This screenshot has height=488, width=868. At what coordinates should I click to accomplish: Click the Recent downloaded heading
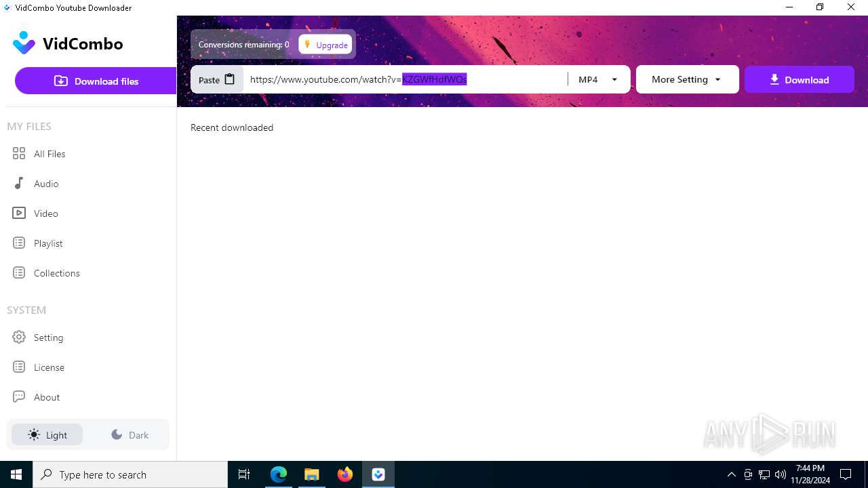[232, 127]
